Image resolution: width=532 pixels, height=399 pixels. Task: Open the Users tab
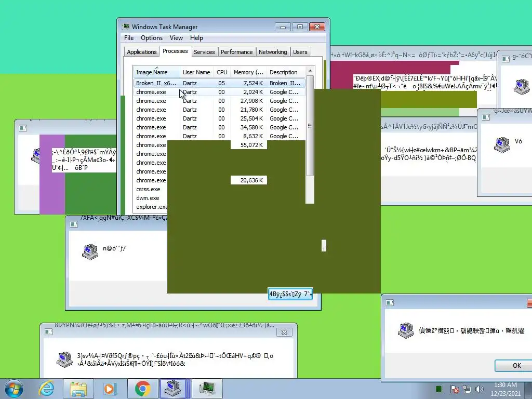[300, 52]
